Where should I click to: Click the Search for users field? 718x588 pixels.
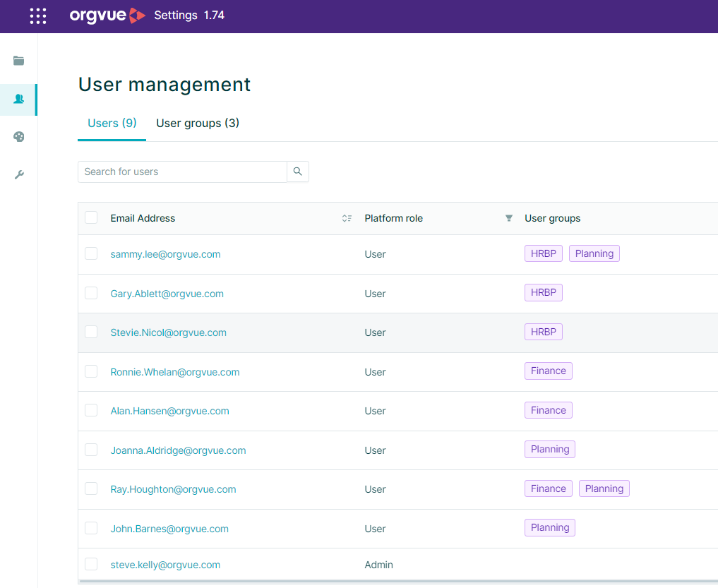tap(182, 172)
